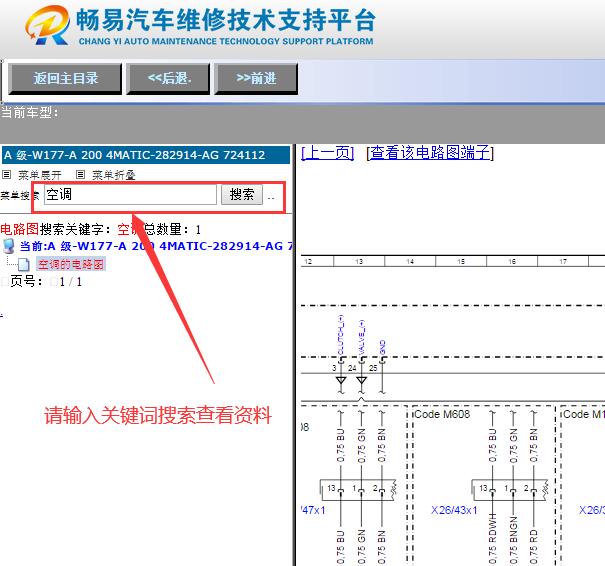605x566 pixels.
Task: Click the 总数量: 1 result count
Action: pos(172,230)
